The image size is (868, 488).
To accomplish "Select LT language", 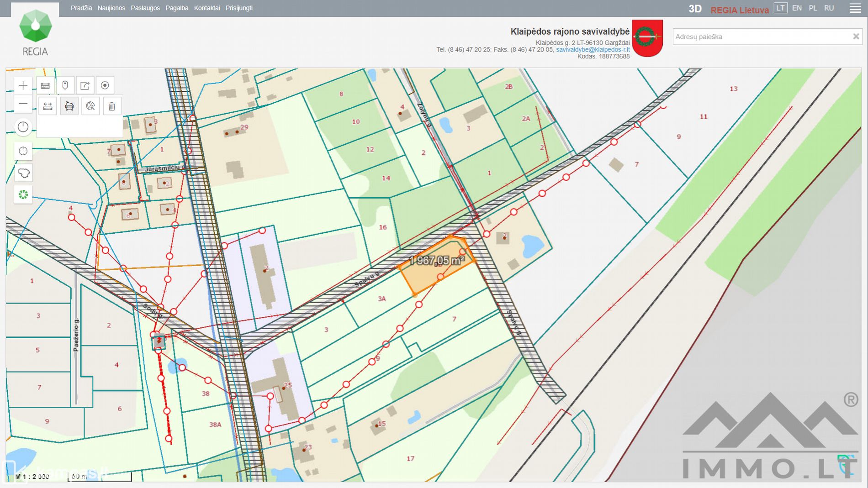I will [x=780, y=8].
